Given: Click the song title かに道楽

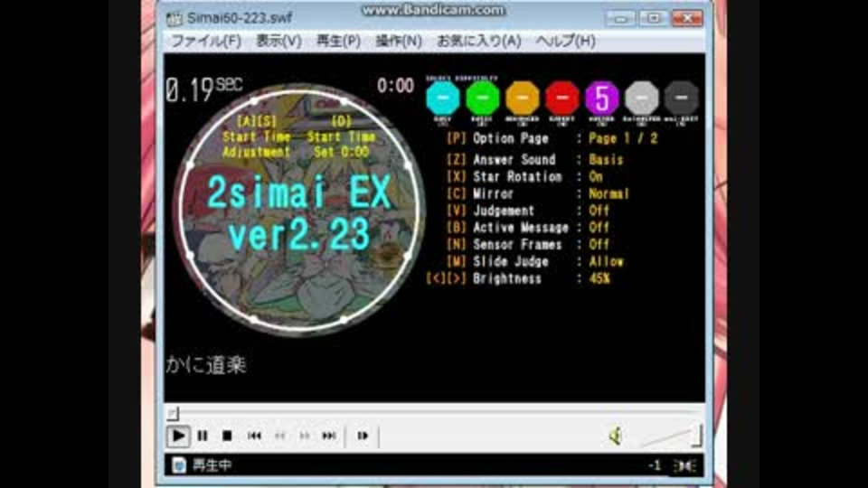Looking at the screenshot, I should click(206, 365).
